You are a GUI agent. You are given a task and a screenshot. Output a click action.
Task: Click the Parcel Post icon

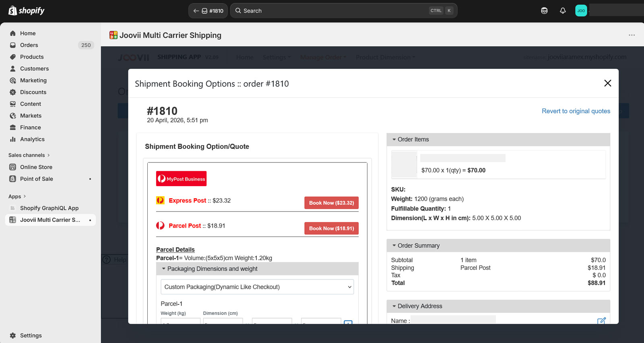point(160,226)
